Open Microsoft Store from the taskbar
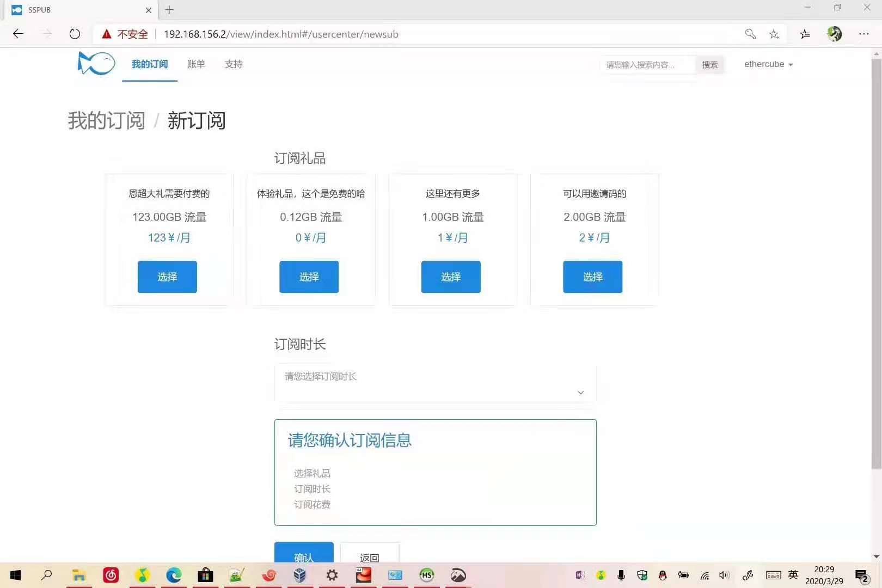Viewport: 882px width, 588px height. click(x=205, y=575)
